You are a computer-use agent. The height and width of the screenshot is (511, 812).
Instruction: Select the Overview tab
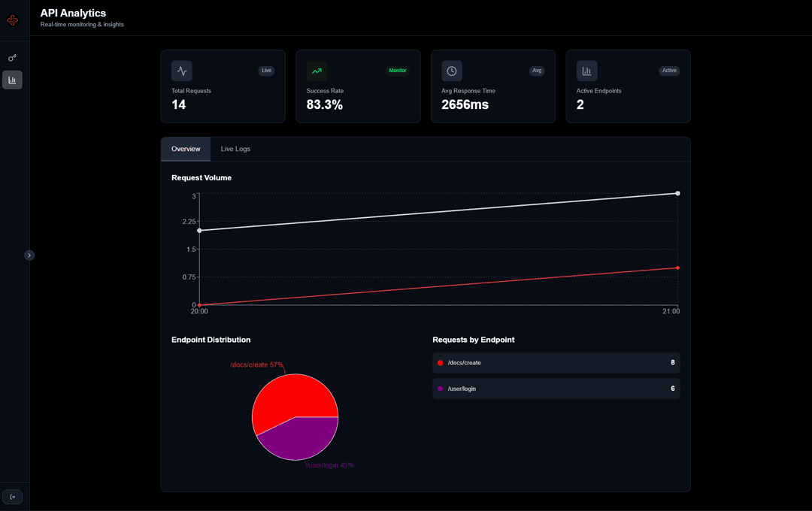coord(185,149)
